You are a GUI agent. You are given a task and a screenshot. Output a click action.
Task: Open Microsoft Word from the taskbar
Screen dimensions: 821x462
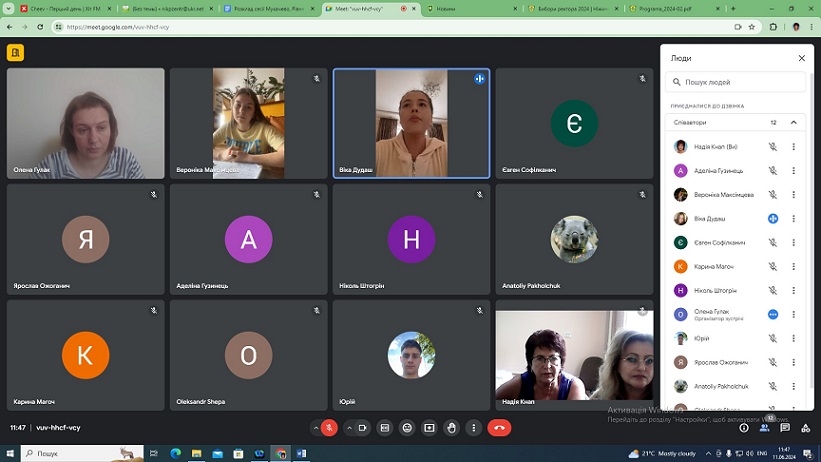point(302,454)
